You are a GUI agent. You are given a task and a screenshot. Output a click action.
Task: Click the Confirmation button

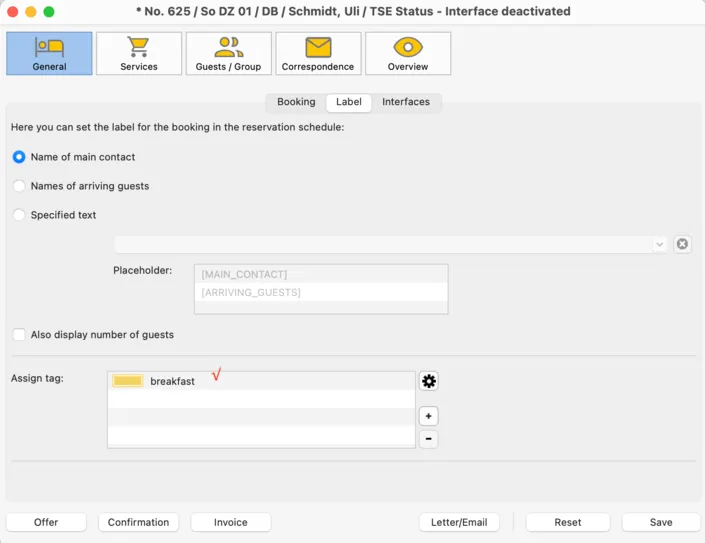pyautogui.click(x=138, y=522)
